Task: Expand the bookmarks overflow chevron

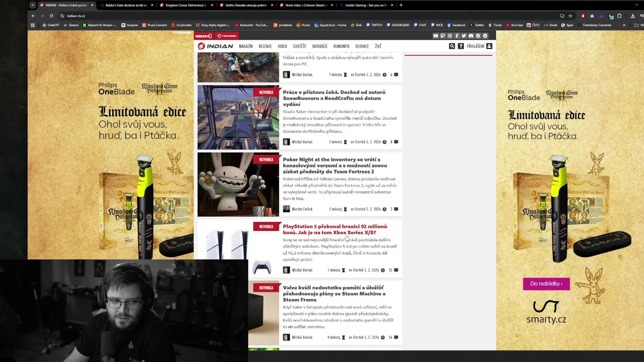Action: (x=624, y=25)
